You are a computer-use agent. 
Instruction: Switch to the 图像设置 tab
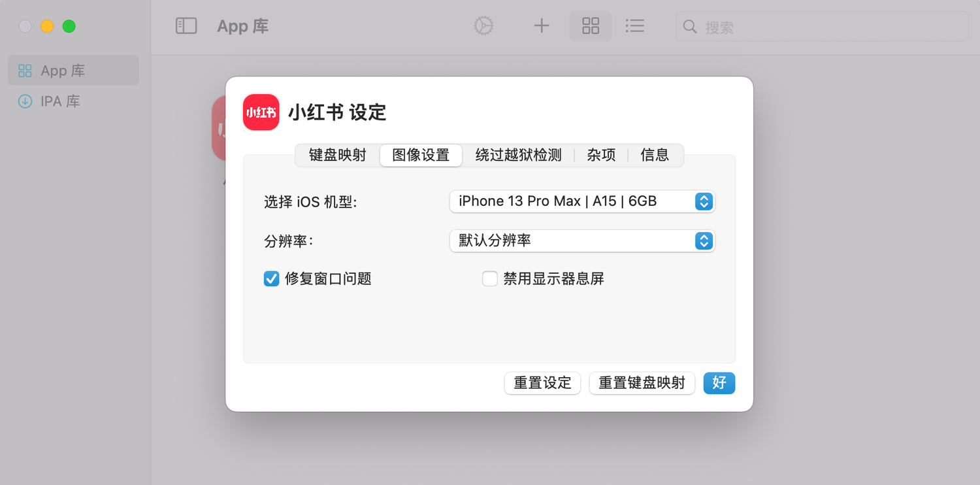click(421, 156)
